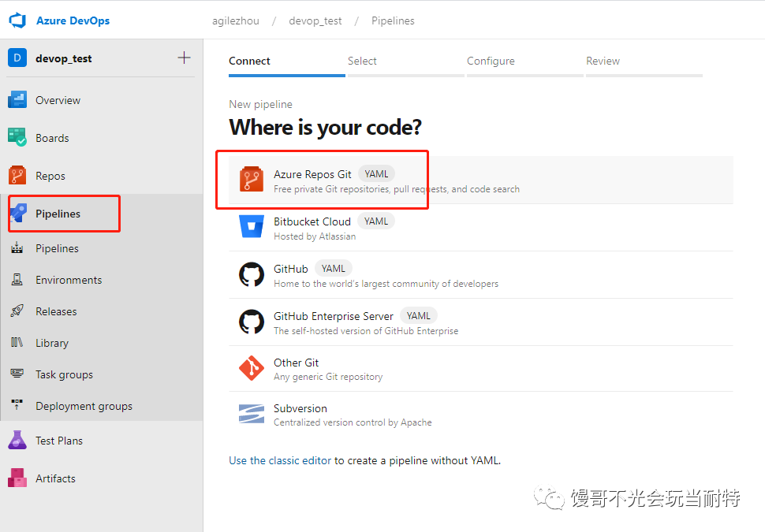Click the Bitbucket Cloud bucket icon
Image resolution: width=765 pixels, height=532 pixels.
click(x=252, y=226)
